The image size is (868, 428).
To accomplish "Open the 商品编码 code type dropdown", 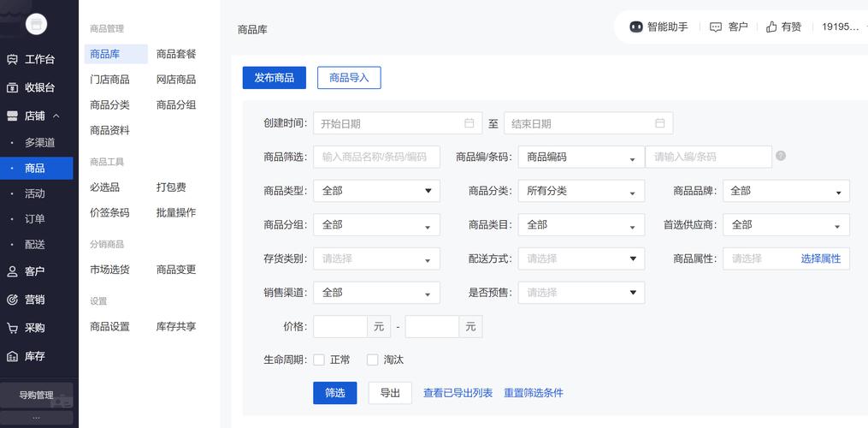I will pos(582,157).
